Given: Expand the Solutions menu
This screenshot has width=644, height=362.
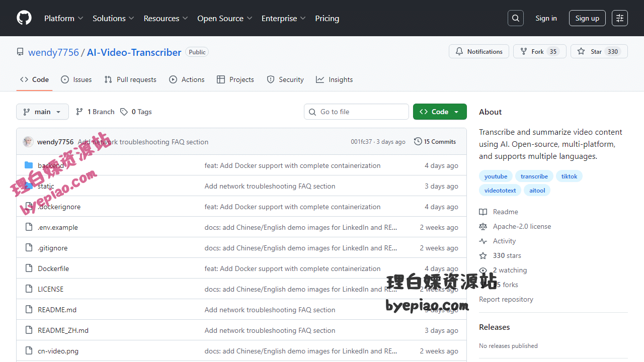Looking at the screenshot, I should 113,18.
